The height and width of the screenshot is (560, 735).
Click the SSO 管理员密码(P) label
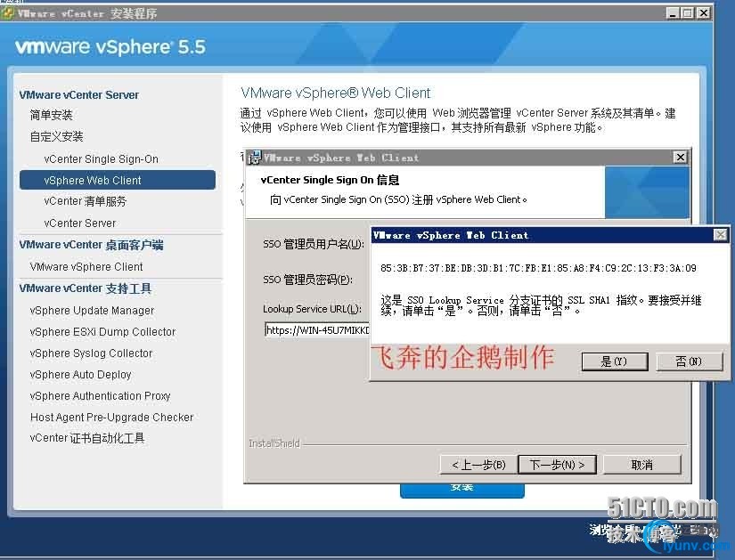(x=307, y=280)
